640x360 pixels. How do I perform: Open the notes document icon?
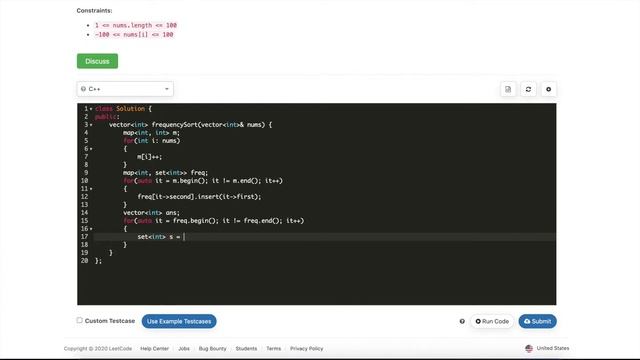508,89
